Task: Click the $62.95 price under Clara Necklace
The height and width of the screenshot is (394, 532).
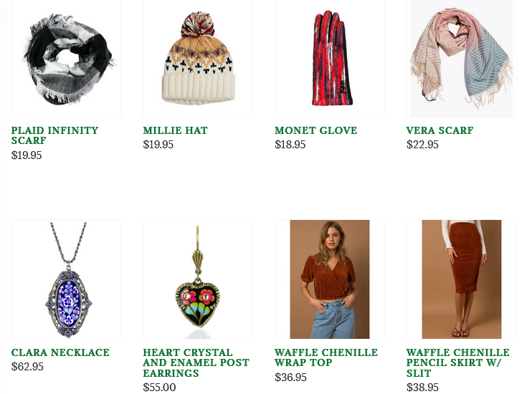Action: pos(27,367)
